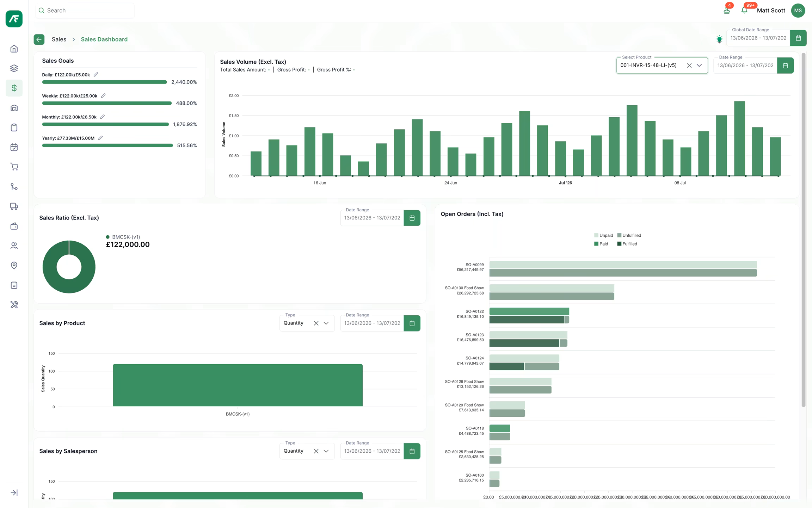Edit the Daily sales goal pencil
This screenshot has height=508, width=812.
[x=96, y=74]
